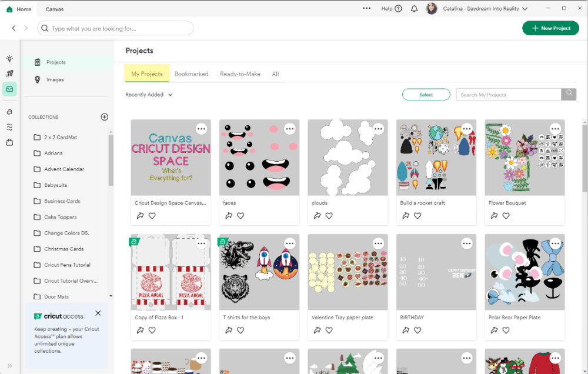
Task: Favorite the Flower Bouquet heart
Action: coord(506,216)
